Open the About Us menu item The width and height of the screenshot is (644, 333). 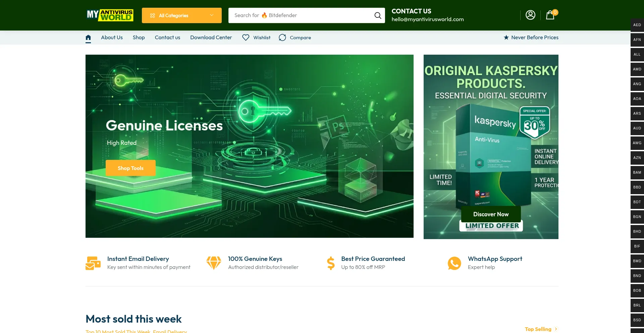(x=112, y=38)
